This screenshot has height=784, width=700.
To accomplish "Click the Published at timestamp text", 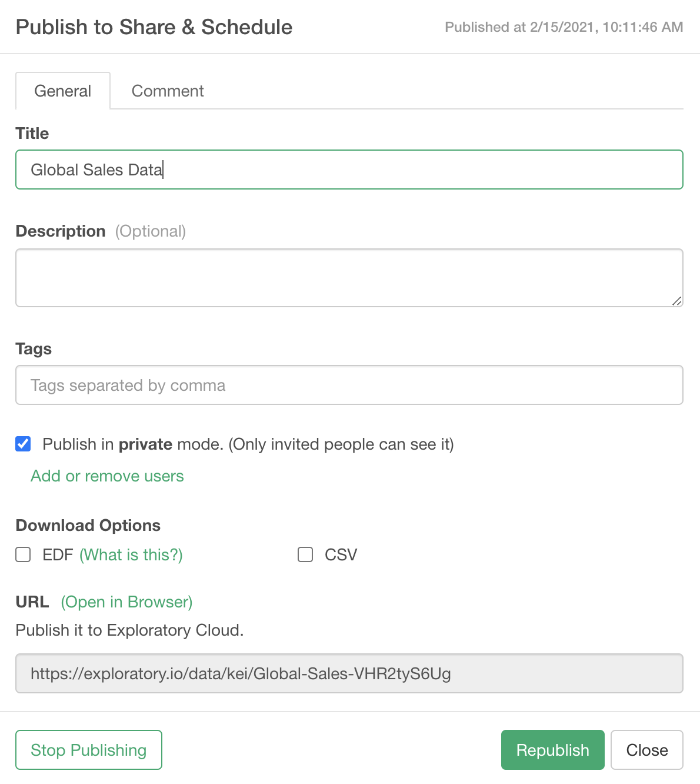I will pos(564,27).
